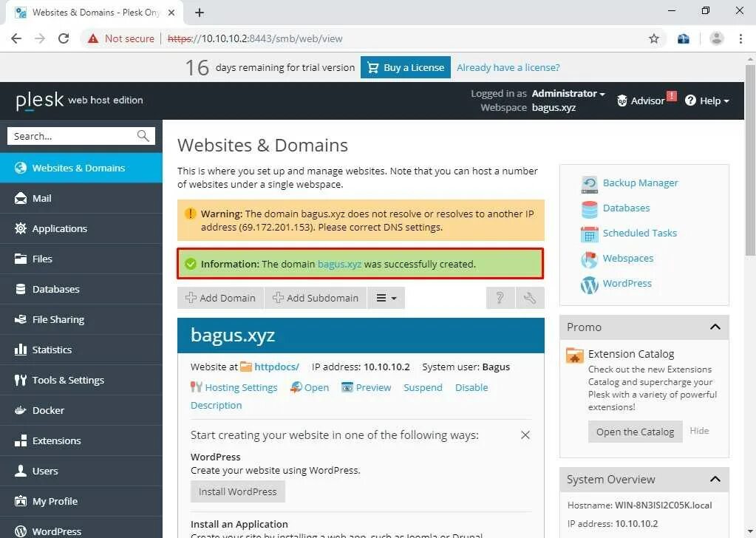Click the Tools & Settings wrench icon
This screenshot has height=538, width=756.
click(x=20, y=380)
